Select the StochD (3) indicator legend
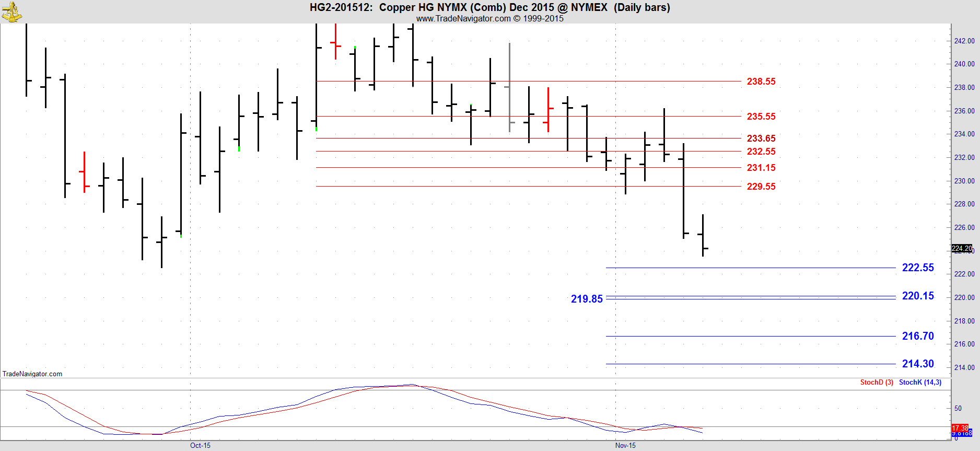 877,383
